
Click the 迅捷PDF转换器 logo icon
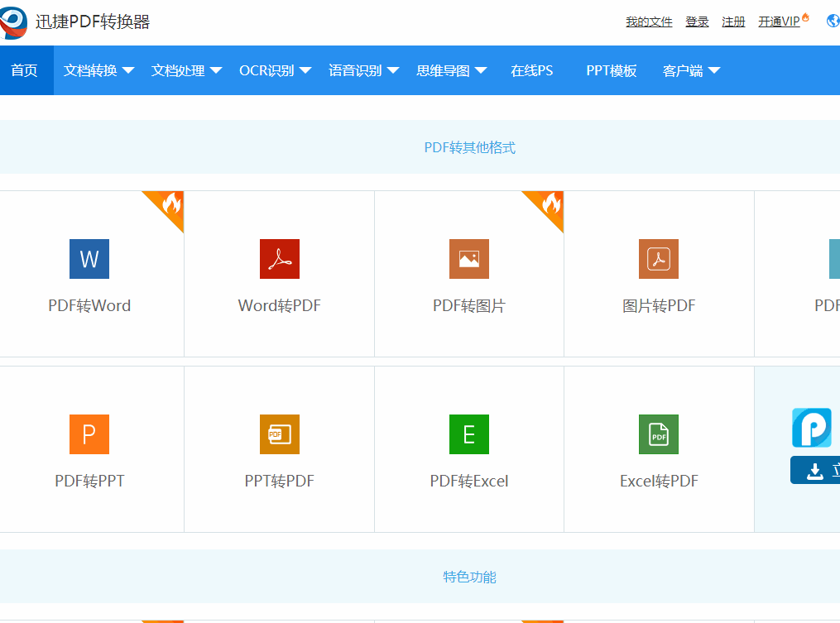tap(13, 22)
